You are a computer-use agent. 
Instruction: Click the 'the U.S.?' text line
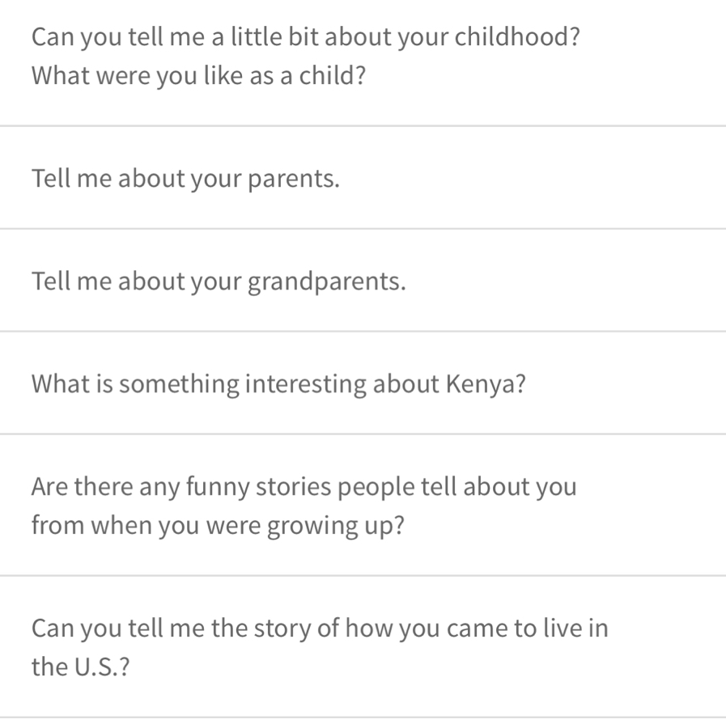(x=80, y=667)
